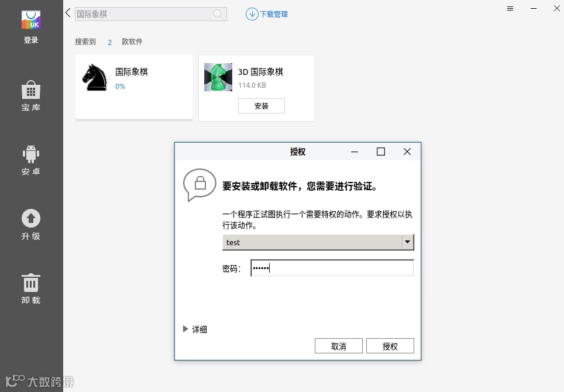Confirm with the 授权 button
The width and height of the screenshot is (564, 392).
click(x=390, y=346)
